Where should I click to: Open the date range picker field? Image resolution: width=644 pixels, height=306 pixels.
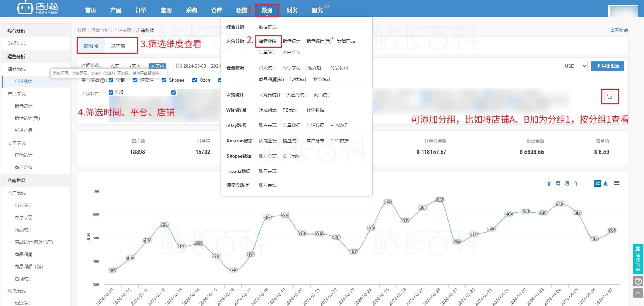click(198, 66)
